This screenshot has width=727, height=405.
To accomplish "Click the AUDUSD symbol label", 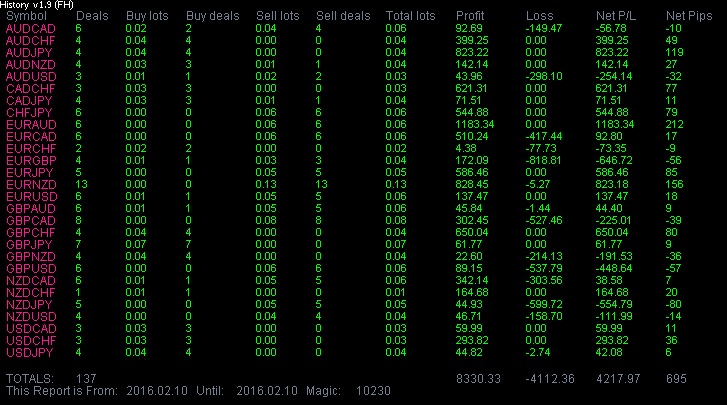I will [31, 76].
